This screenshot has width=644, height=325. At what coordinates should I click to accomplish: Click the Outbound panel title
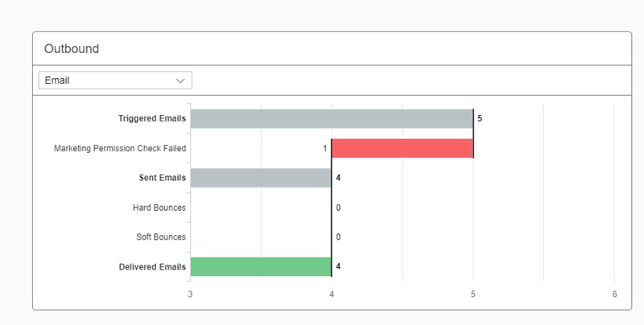point(72,49)
